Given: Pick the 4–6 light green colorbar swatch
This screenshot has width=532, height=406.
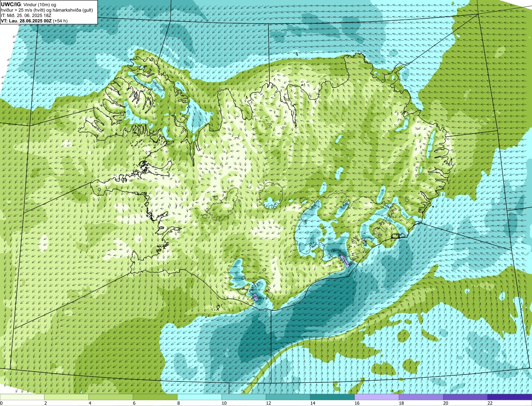Looking at the screenshot, I should [111, 397].
